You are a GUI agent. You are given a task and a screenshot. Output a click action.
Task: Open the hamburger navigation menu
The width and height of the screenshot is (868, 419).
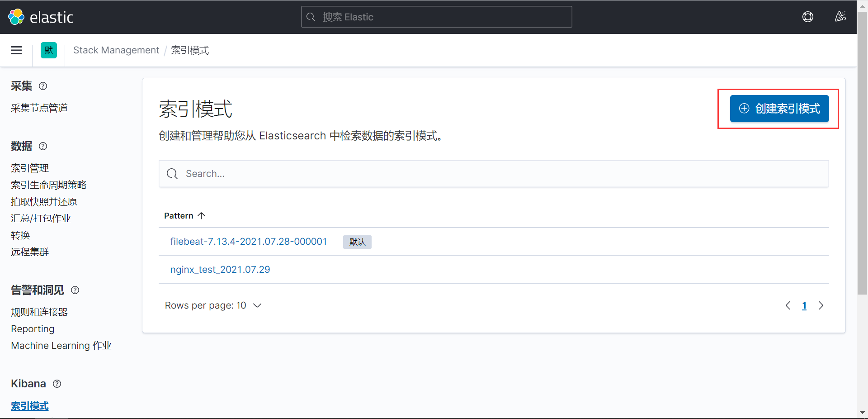(x=16, y=50)
